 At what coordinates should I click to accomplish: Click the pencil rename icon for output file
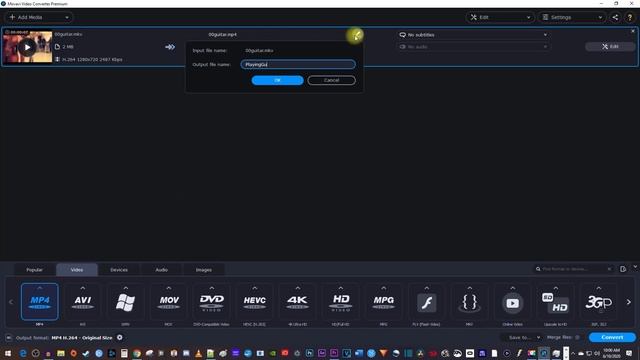[356, 35]
